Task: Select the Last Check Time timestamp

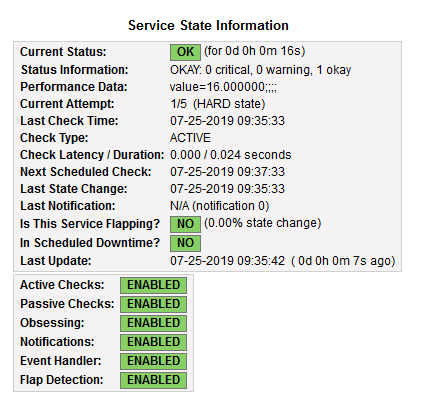Action: point(227,121)
